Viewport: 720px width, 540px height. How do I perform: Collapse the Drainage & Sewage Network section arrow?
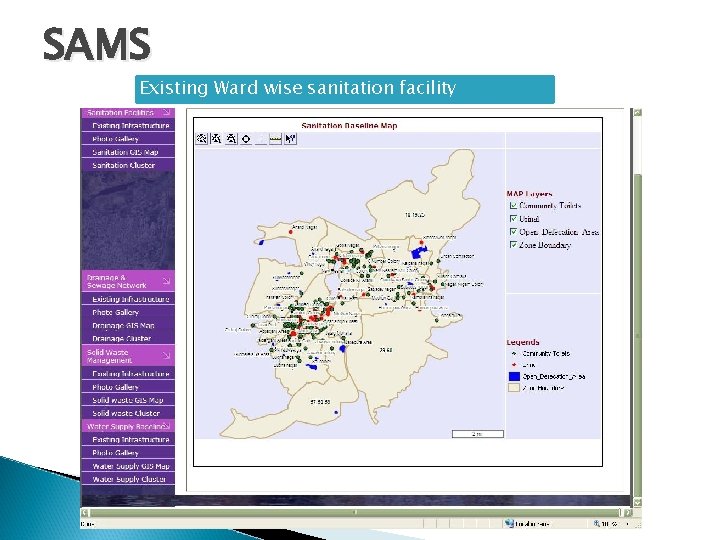click(x=167, y=281)
